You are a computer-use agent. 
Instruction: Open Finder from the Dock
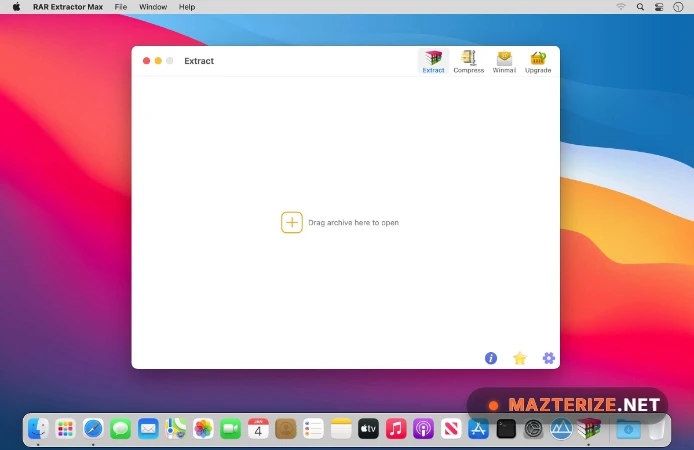[38, 429]
